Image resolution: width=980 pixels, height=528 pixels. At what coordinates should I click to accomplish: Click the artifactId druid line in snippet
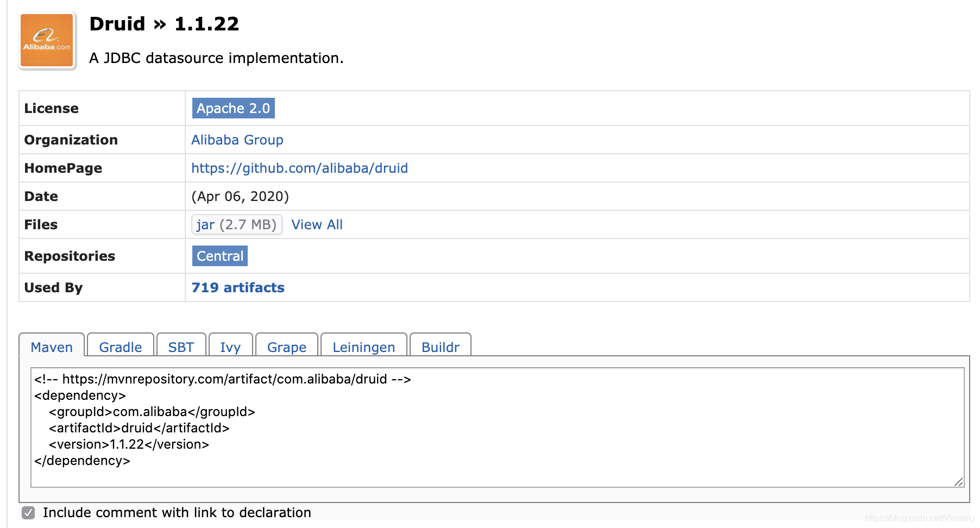[x=139, y=428]
